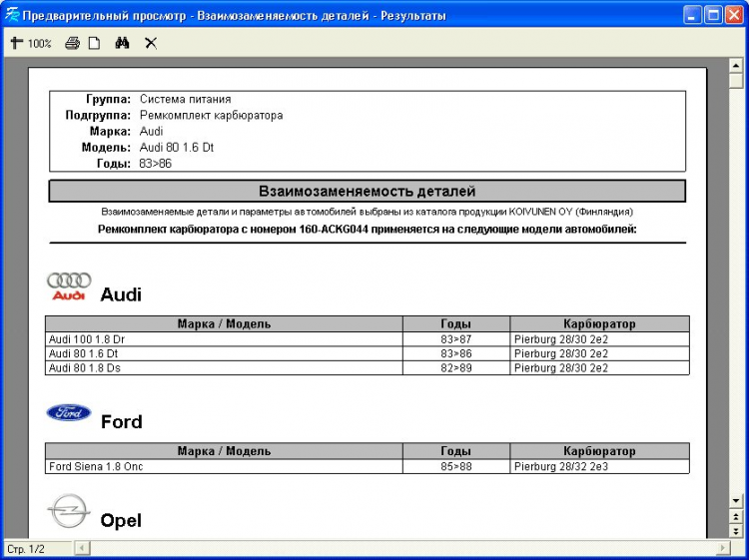The height and width of the screenshot is (560, 749).
Task: Click the vertical scrollbar down arrow
Action: [x=736, y=501]
